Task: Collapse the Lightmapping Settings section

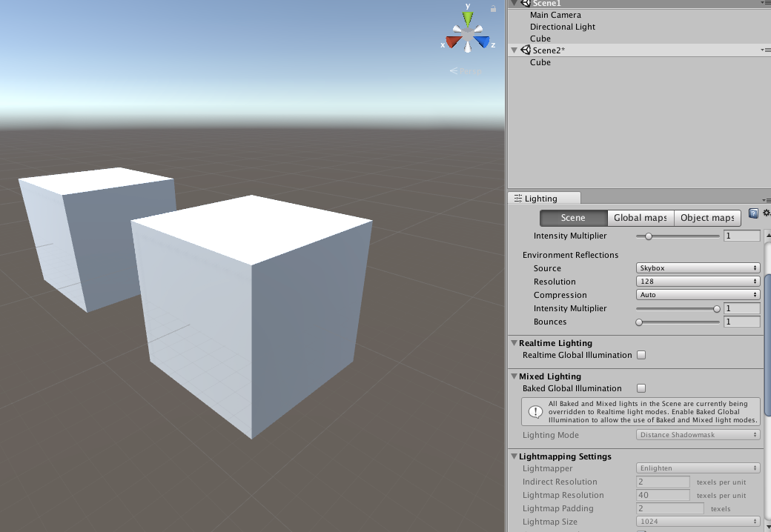Action: point(514,456)
